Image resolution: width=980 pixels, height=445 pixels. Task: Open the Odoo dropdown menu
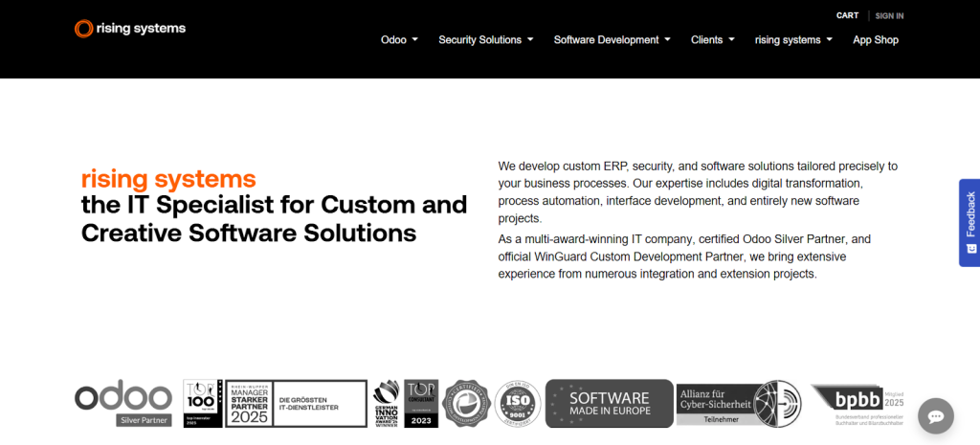pyautogui.click(x=399, y=40)
